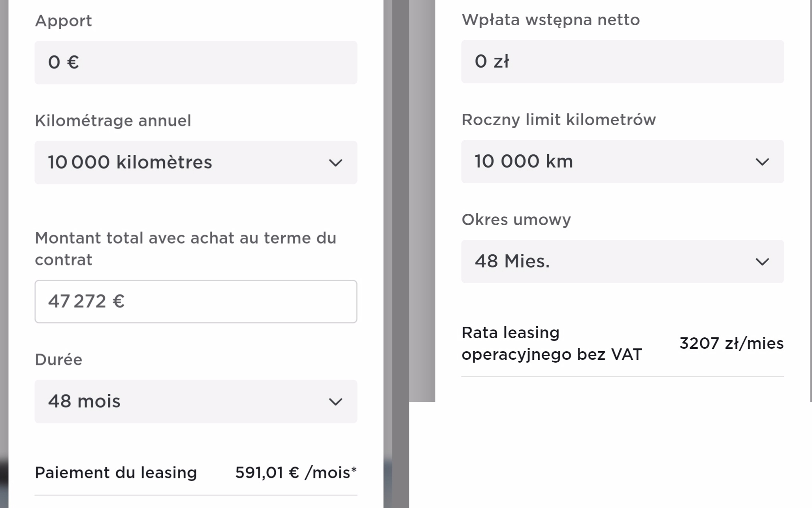Click the chevron arrow next to 48 Mies.
This screenshot has height=508, width=812.
[762, 262]
